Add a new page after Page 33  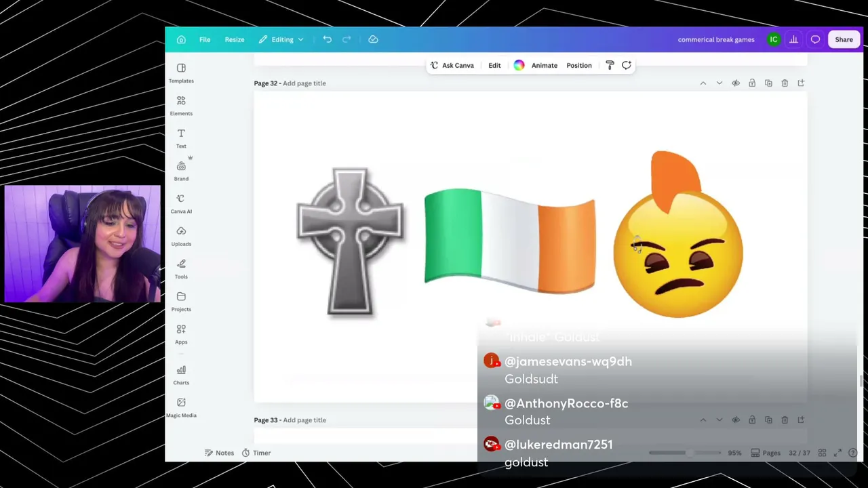click(x=801, y=420)
